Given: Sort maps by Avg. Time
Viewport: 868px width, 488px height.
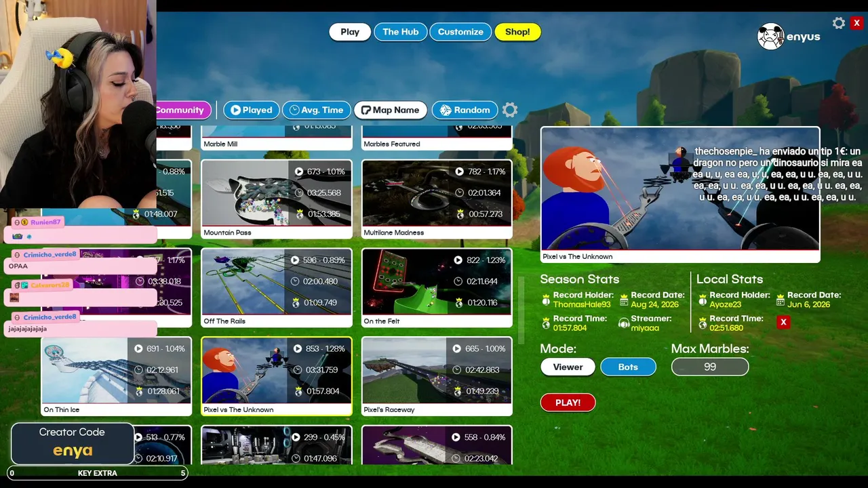Looking at the screenshot, I should pyautogui.click(x=316, y=110).
